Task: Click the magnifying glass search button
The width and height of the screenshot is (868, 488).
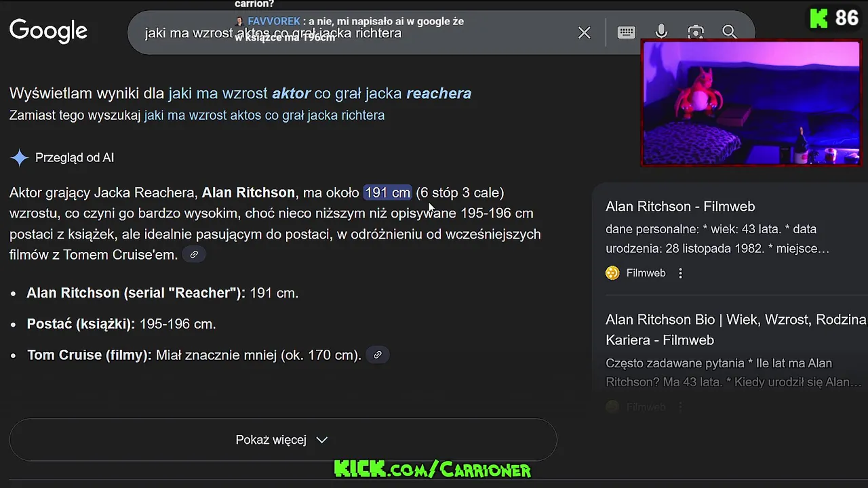Action: (729, 32)
